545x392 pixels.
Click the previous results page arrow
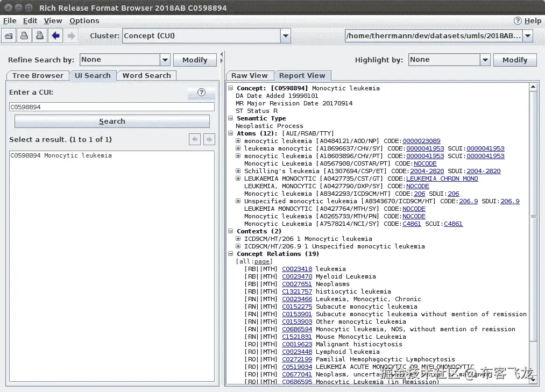[x=195, y=139]
